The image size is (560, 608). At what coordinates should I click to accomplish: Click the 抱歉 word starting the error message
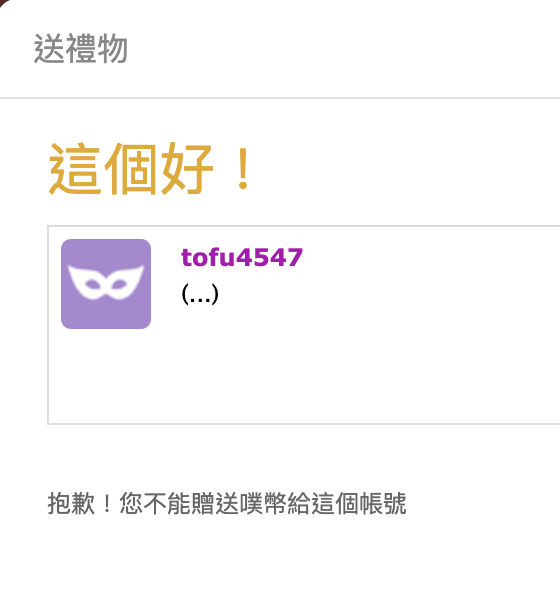point(71,503)
